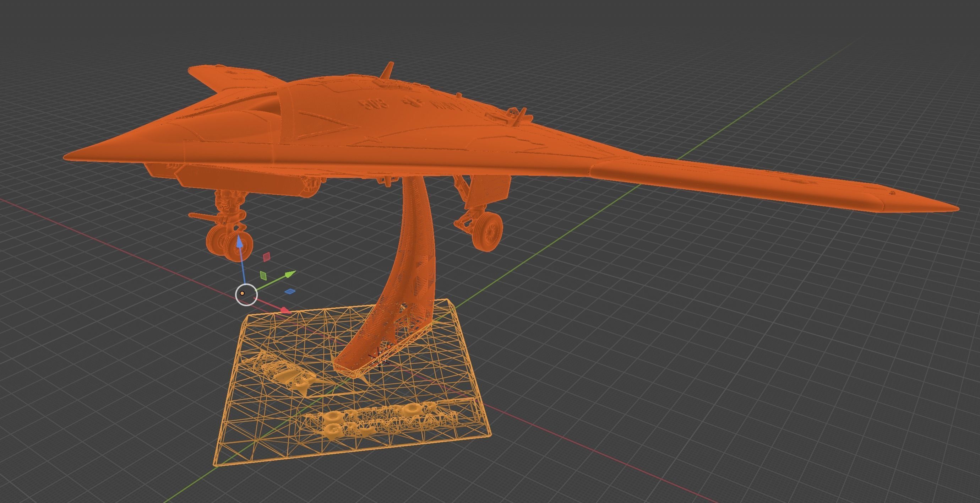
Task: Click the blue XY-plane gizmo square handle
Action: pyautogui.click(x=290, y=291)
